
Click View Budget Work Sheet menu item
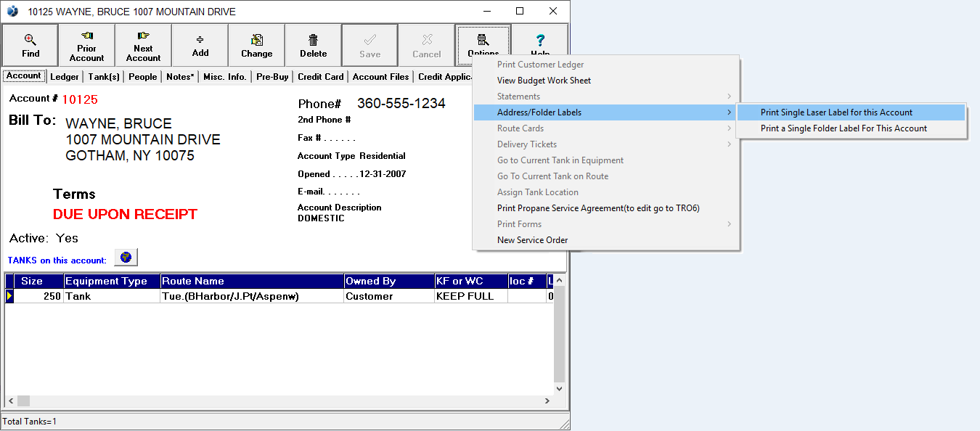coord(544,81)
